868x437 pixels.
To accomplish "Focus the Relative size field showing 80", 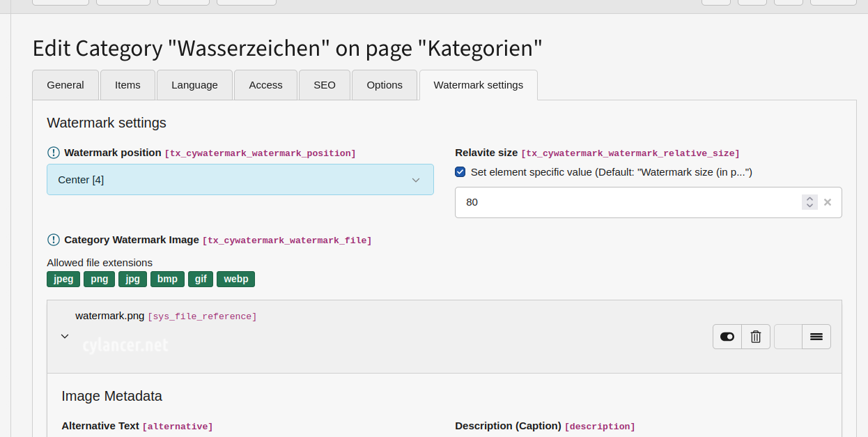I will tap(627, 202).
